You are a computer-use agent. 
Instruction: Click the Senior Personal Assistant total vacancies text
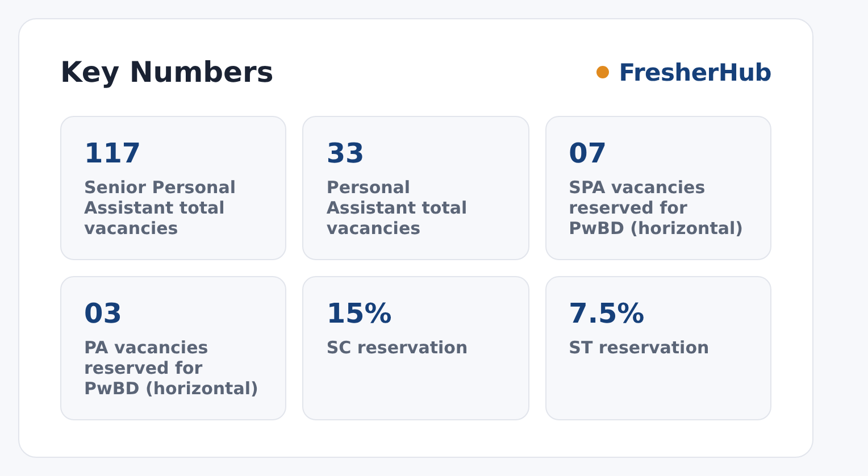tap(160, 208)
